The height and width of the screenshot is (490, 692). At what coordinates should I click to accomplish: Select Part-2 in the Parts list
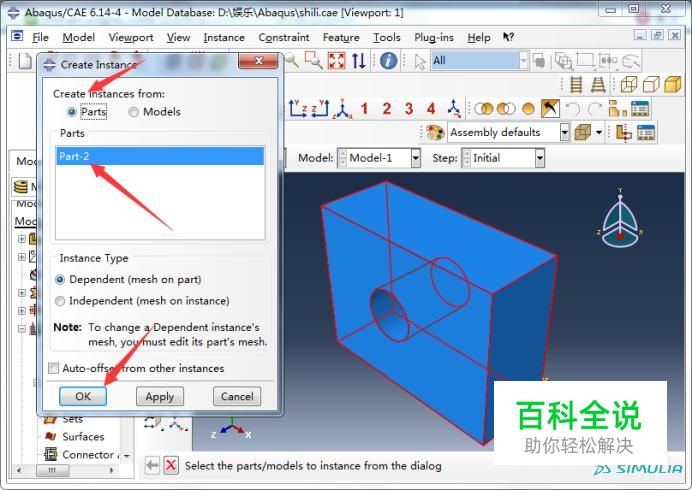[x=160, y=156]
